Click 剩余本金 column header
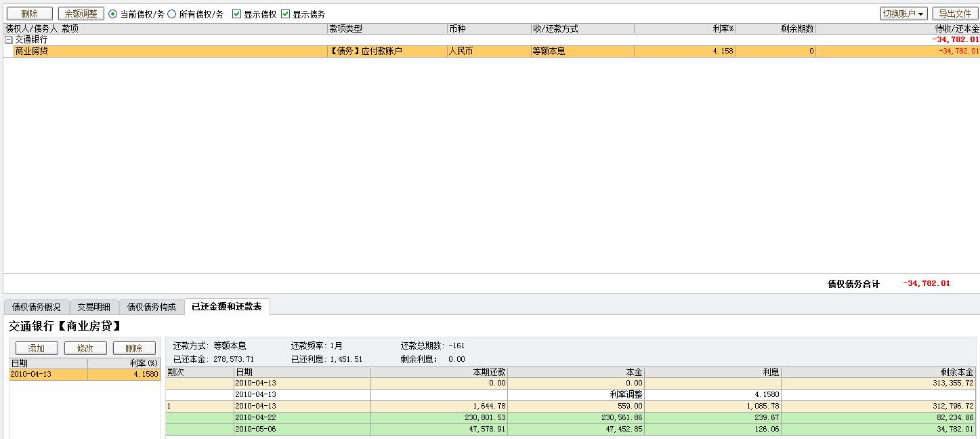Viewport: 980px width, 439px height. point(879,373)
